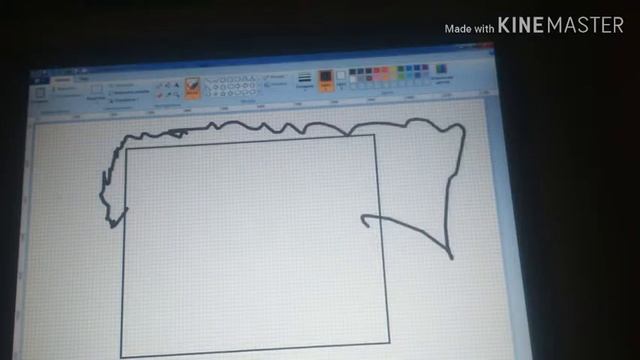Screen dimensions: 640x360
Task: Click the Resize command
Action: coord(129,93)
